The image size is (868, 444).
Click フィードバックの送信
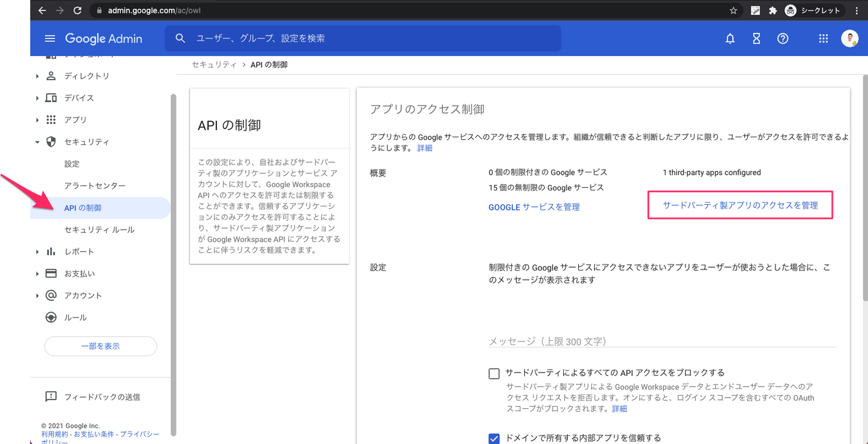(x=102, y=396)
